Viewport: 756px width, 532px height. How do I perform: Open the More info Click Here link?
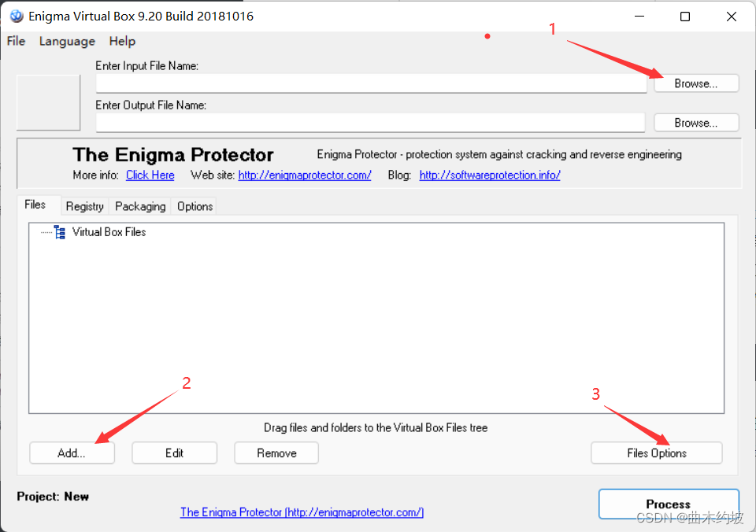tap(150, 175)
